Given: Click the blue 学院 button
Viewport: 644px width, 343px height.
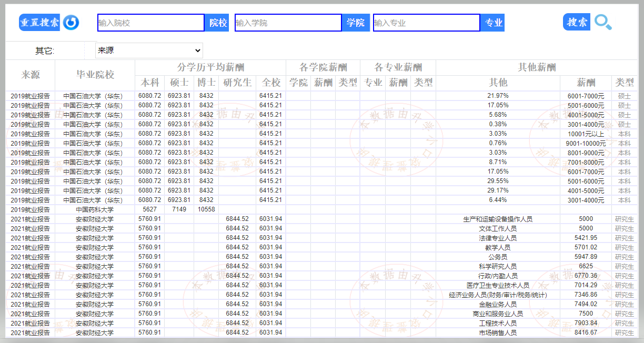Looking at the screenshot, I should click(355, 23).
